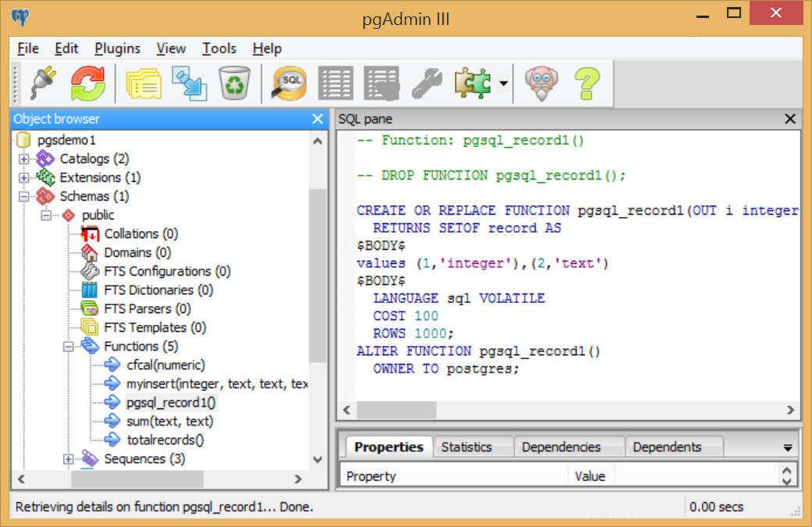This screenshot has width=812, height=527.
Task: Open the Help menu
Action: [x=268, y=48]
